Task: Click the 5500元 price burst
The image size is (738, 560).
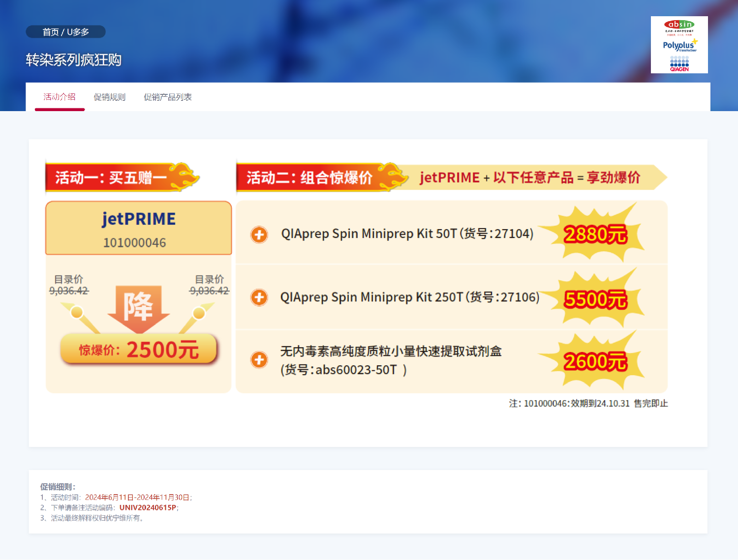Action: tap(595, 297)
